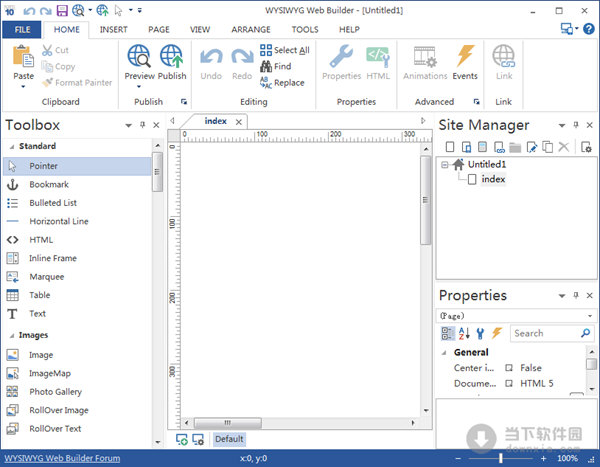Choose Select All in Editing group
This screenshot has height=467, width=600.
[285, 50]
